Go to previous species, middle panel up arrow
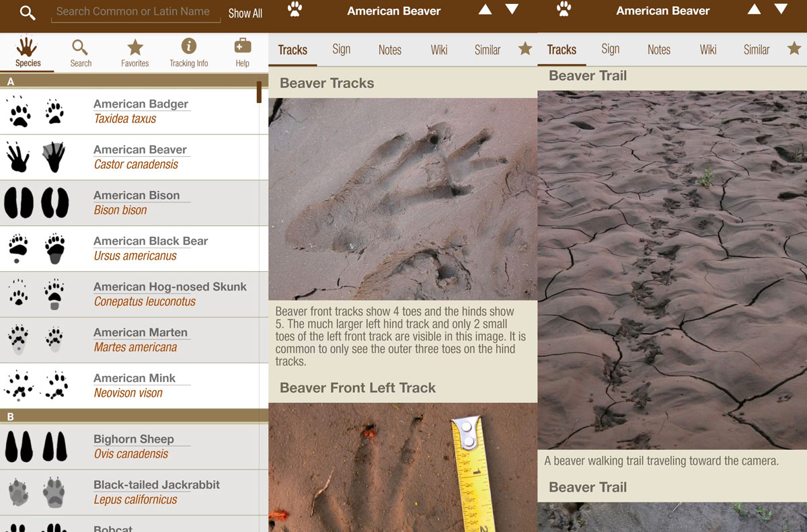The image size is (807, 532). (485, 9)
